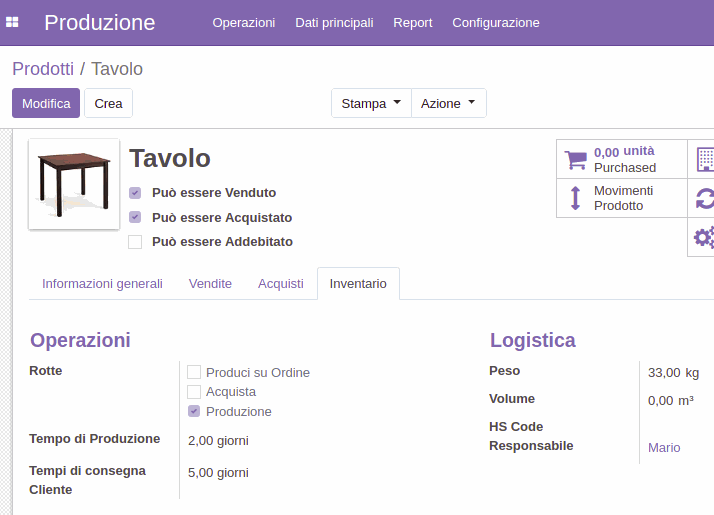The height and width of the screenshot is (515, 714).
Task: Toggle the Può essere Venduto checkbox
Action: (x=135, y=193)
